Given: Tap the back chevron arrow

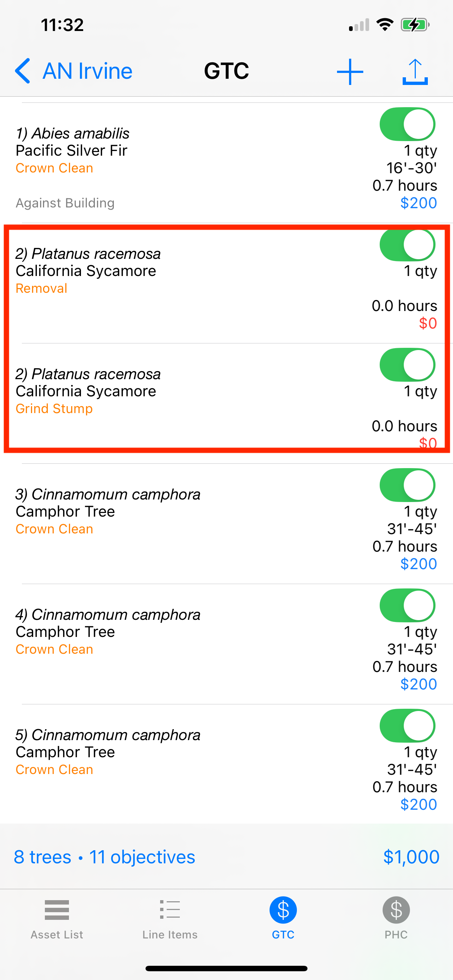Looking at the screenshot, I should point(23,71).
